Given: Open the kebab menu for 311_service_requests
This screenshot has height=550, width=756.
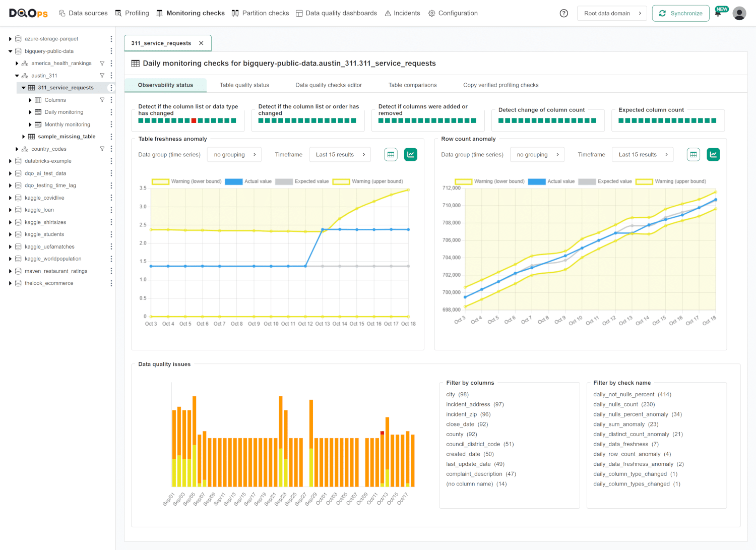Looking at the screenshot, I should 111,87.
